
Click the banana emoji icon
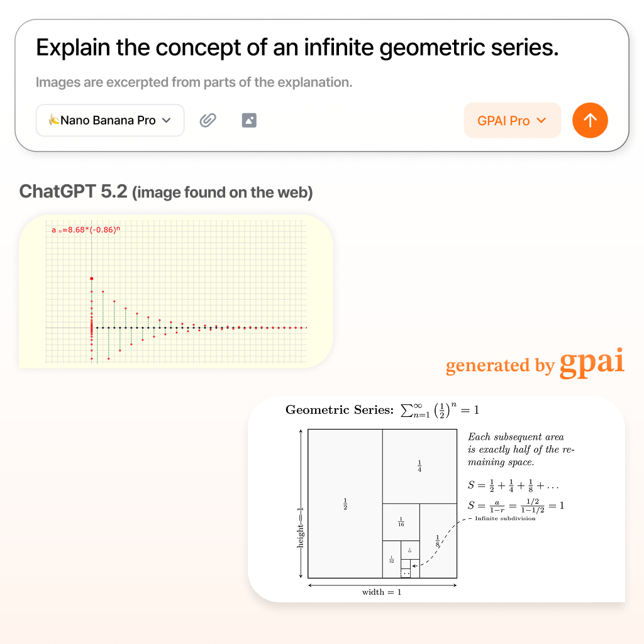click(54, 120)
